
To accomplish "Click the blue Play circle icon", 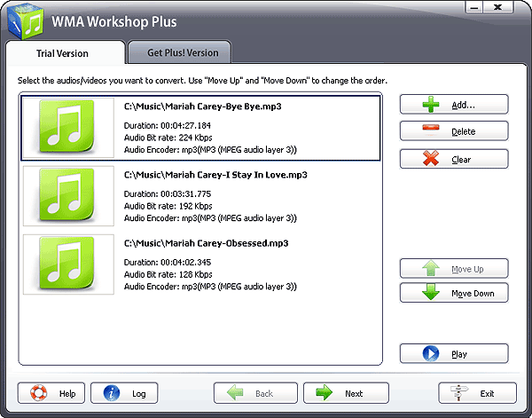I will pyautogui.click(x=431, y=353).
